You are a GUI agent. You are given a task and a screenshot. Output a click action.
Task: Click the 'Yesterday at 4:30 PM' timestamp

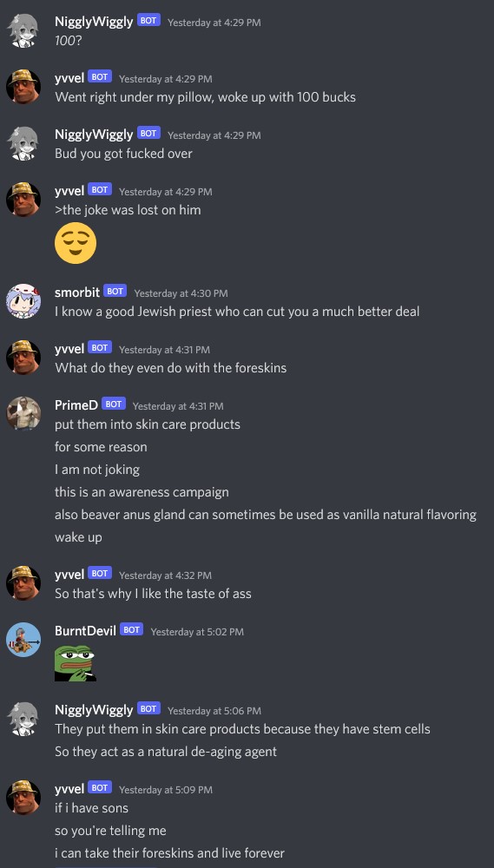coord(181,293)
